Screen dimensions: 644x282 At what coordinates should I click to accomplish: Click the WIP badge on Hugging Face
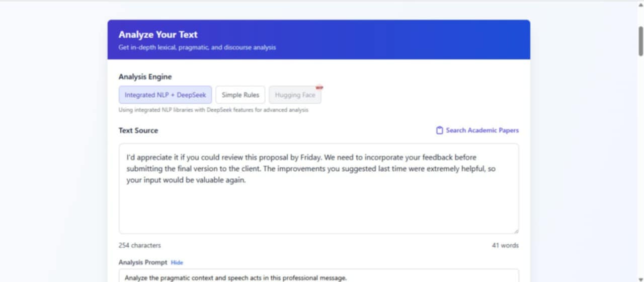point(319,88)
